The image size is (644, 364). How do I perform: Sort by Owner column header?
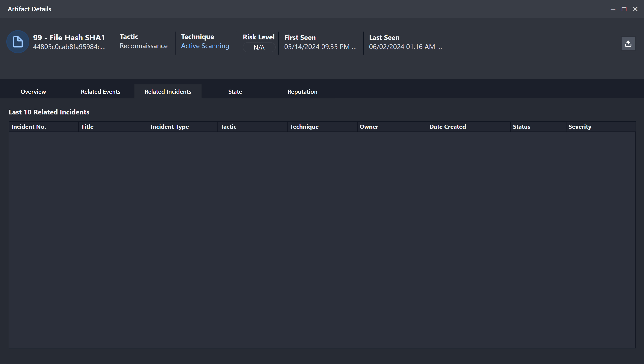369,127
